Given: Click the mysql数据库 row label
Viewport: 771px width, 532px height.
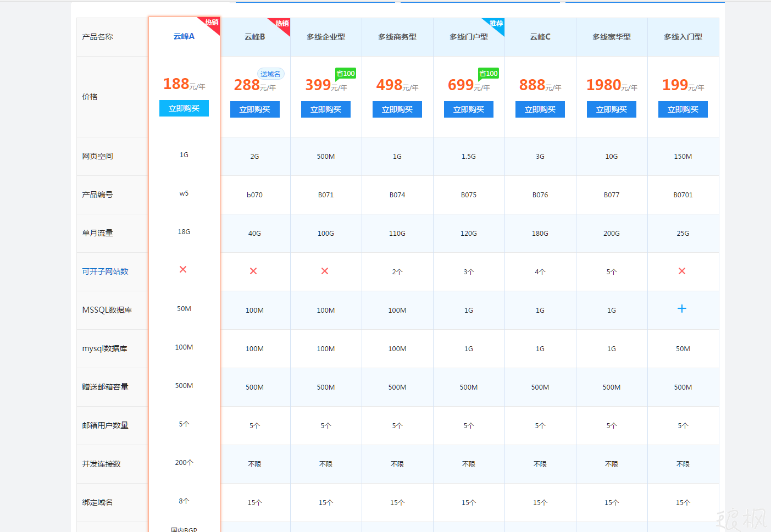Looking at the screenshot, I should tap(104, 348).
